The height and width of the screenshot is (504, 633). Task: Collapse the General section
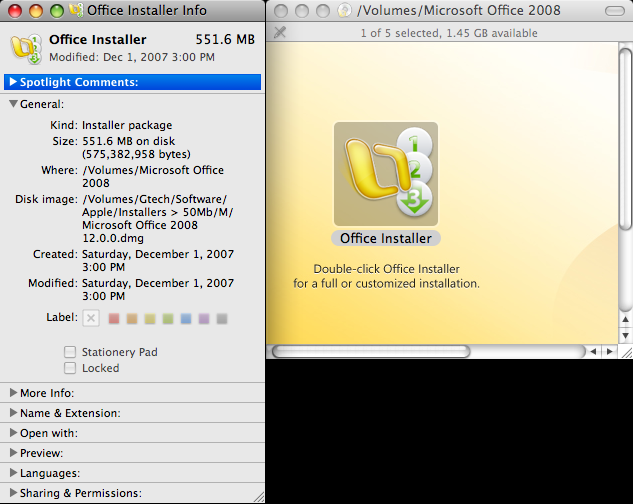[13, 104]
